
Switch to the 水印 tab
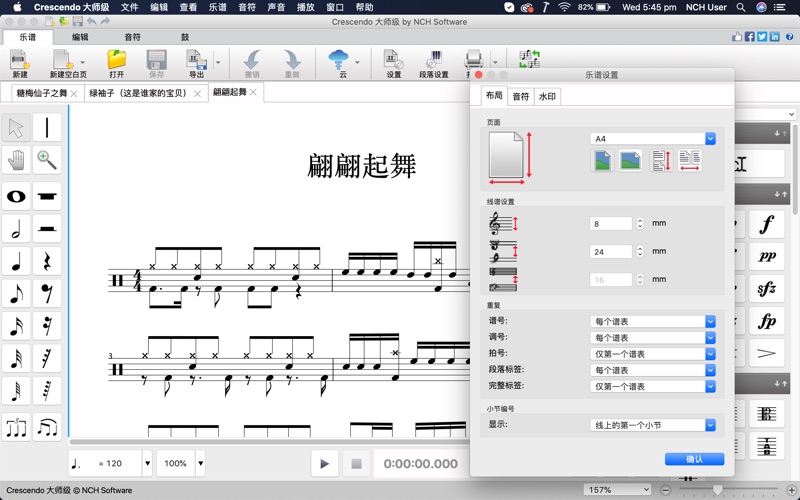click(547, 97)
